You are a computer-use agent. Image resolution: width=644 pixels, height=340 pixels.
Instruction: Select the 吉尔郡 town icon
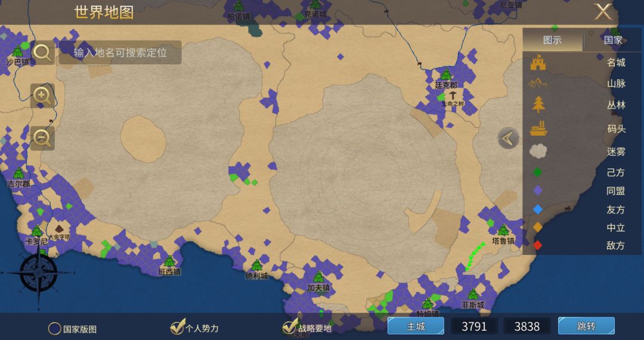pyautogui.click(x=18, y=173)
